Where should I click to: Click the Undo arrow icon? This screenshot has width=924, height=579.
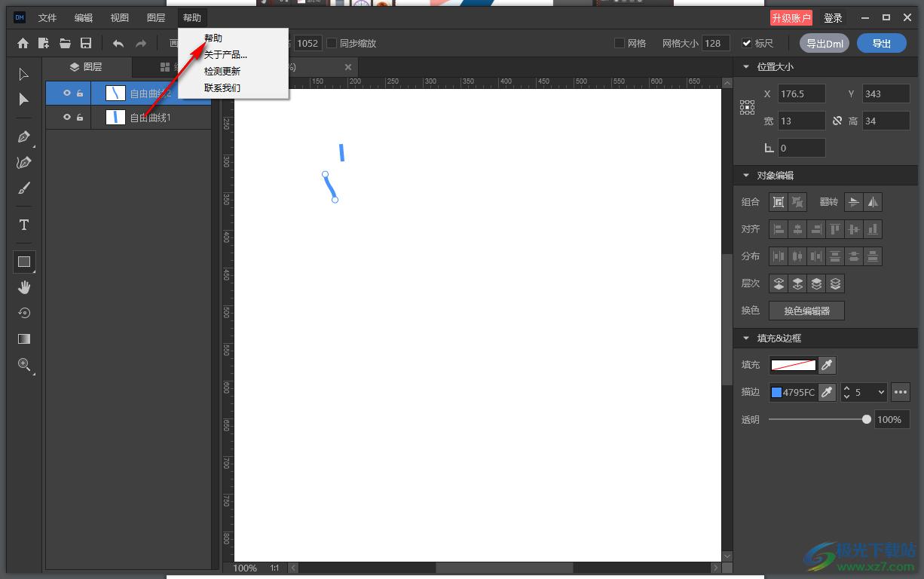118,44
